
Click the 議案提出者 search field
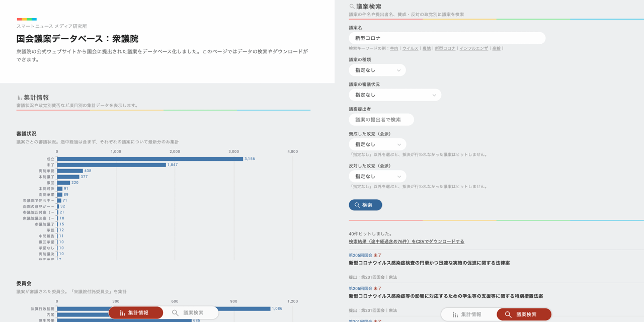pos(380,119)
